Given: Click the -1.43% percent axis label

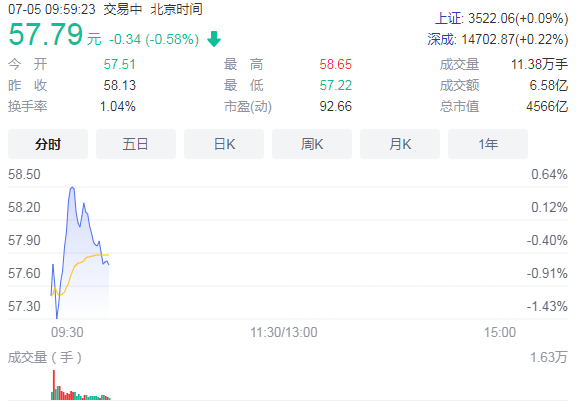Looking at the screenshot, I should (547, 306).
